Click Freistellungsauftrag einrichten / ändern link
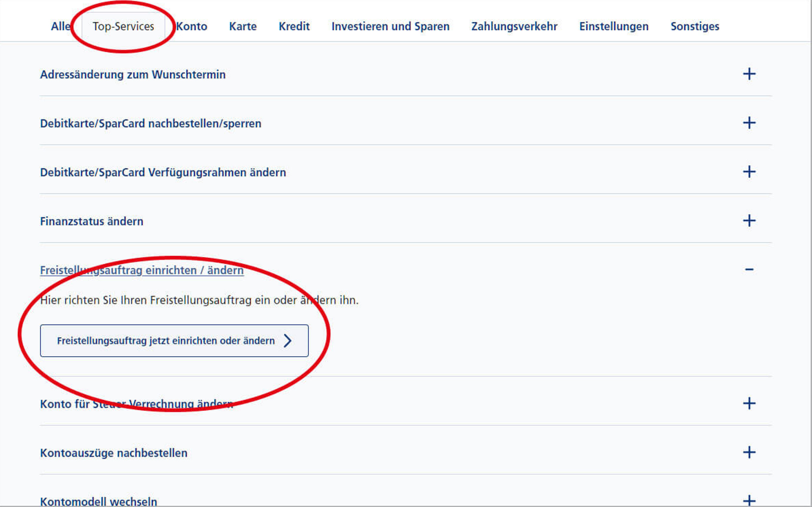The width and height of the screenshot is (812, 507). click(141, 270)
